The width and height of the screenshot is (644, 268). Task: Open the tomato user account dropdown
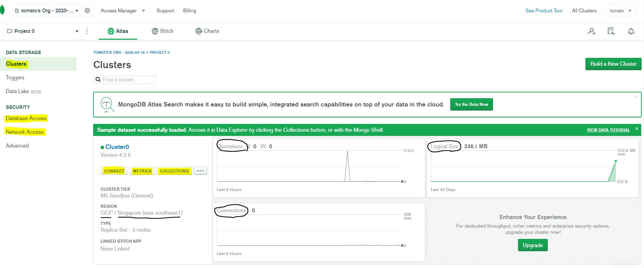coord(621,11)
